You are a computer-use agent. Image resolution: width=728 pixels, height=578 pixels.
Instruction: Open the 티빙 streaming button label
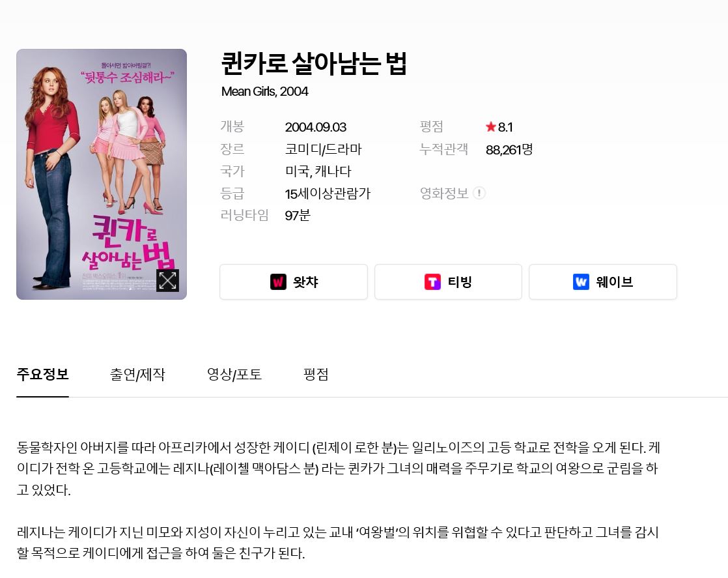pyautogui.click(x=460, y=282)
